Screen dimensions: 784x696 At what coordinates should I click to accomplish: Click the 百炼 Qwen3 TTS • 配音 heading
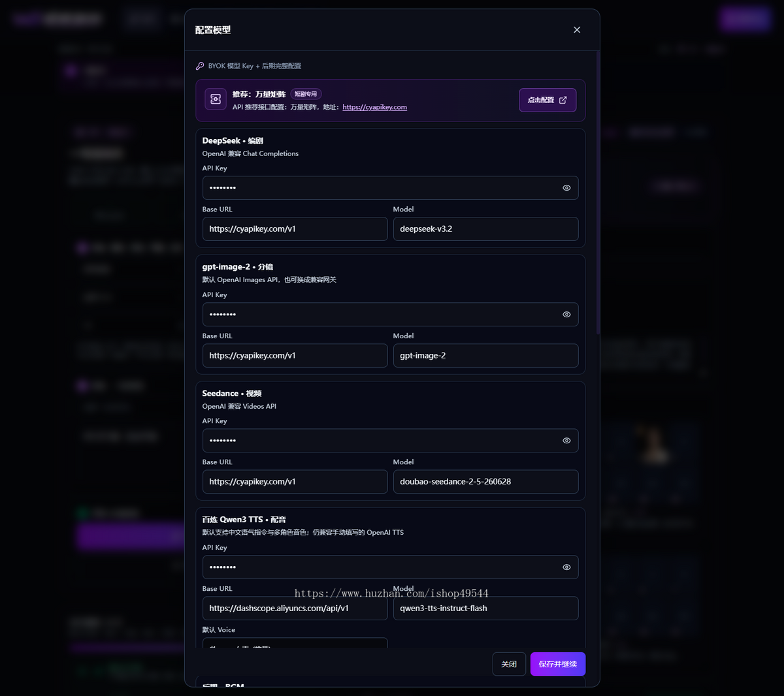click(x=244, y=520)
